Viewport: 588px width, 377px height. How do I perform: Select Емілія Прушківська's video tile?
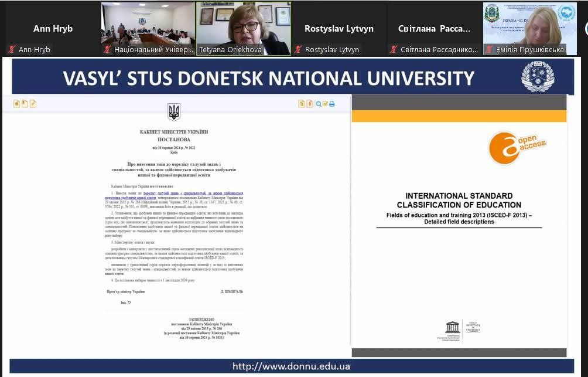[530, 29]
